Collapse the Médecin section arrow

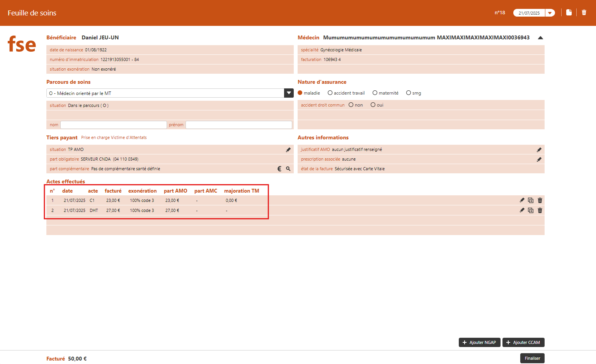pos(540,38)
